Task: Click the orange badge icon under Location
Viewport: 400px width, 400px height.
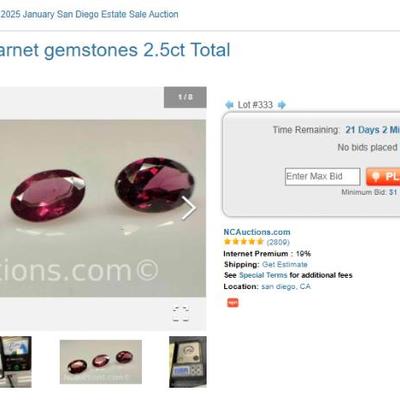Action: [233, 302]
